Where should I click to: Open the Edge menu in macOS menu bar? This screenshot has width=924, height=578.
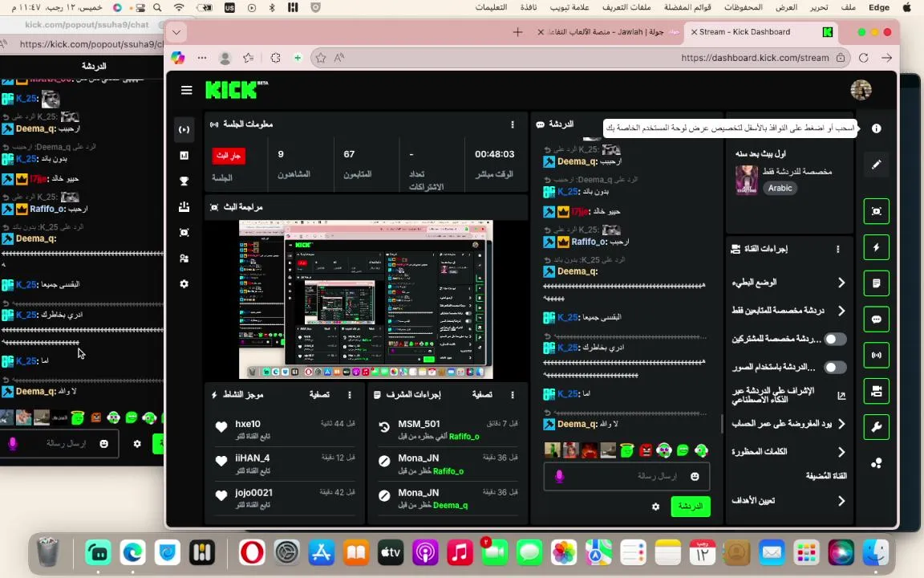point(878,8)
